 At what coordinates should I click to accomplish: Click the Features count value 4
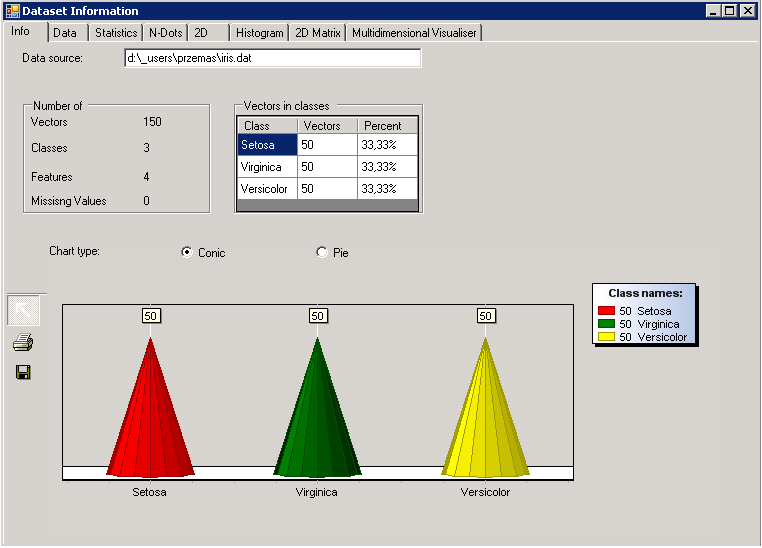(146, 177)
